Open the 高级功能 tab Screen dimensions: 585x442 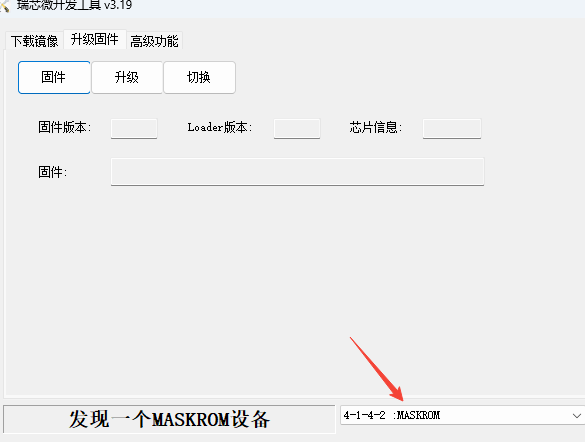(154, 41)
